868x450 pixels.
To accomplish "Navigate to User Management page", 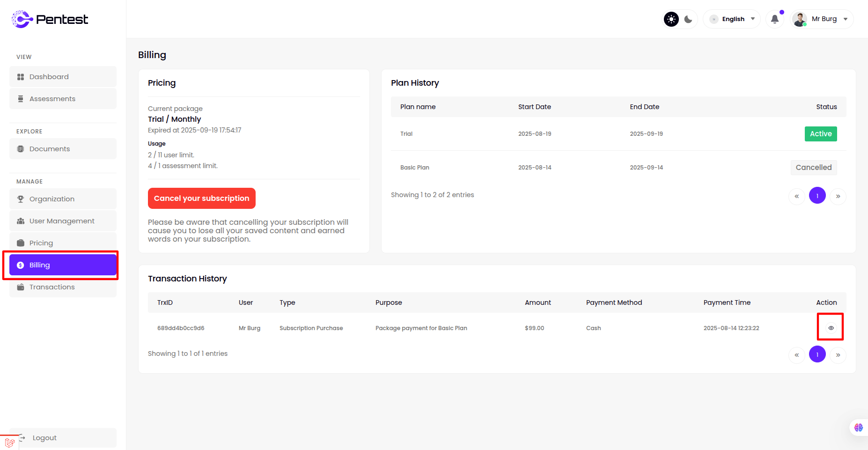I will click(63, 221).
